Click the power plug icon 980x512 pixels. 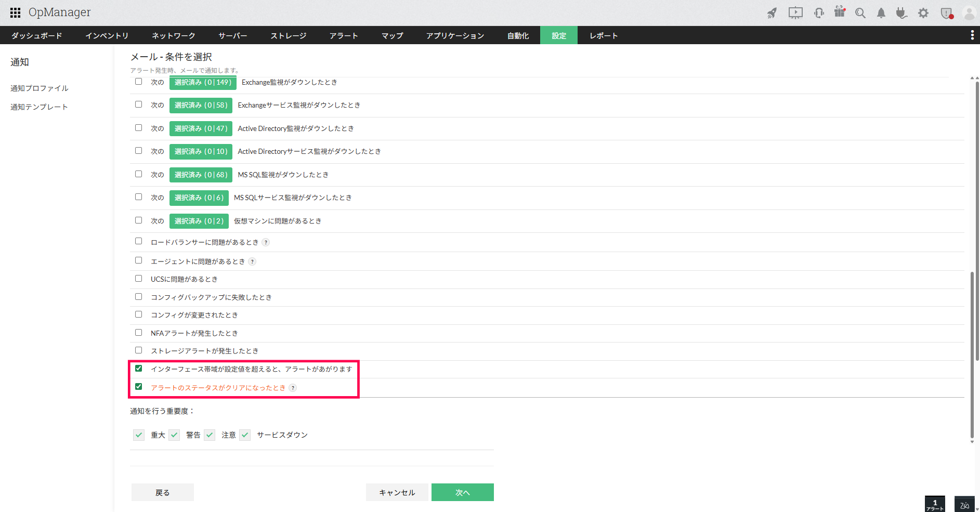(901, 13)
